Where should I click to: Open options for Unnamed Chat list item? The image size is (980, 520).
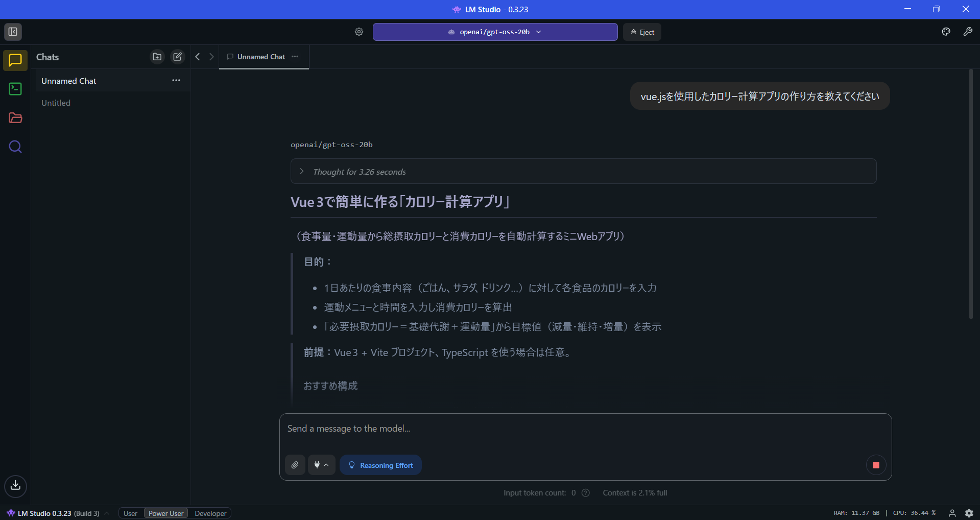point(176,80)
